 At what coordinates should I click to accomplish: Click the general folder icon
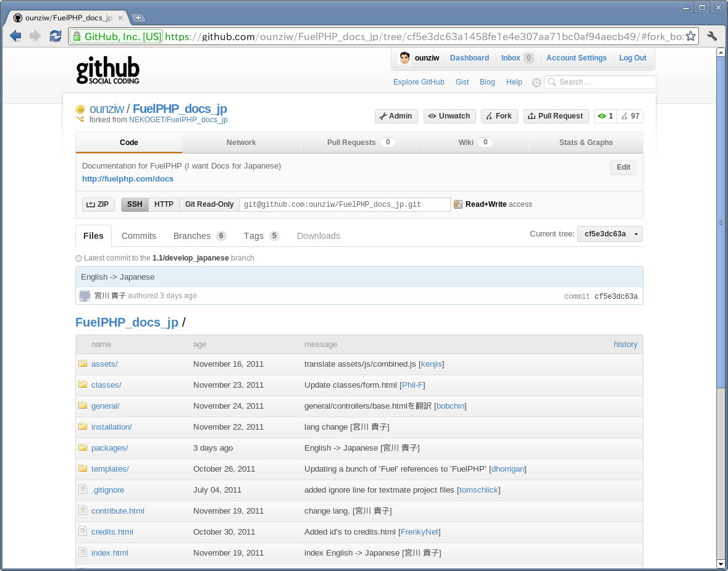coord(83,406)
